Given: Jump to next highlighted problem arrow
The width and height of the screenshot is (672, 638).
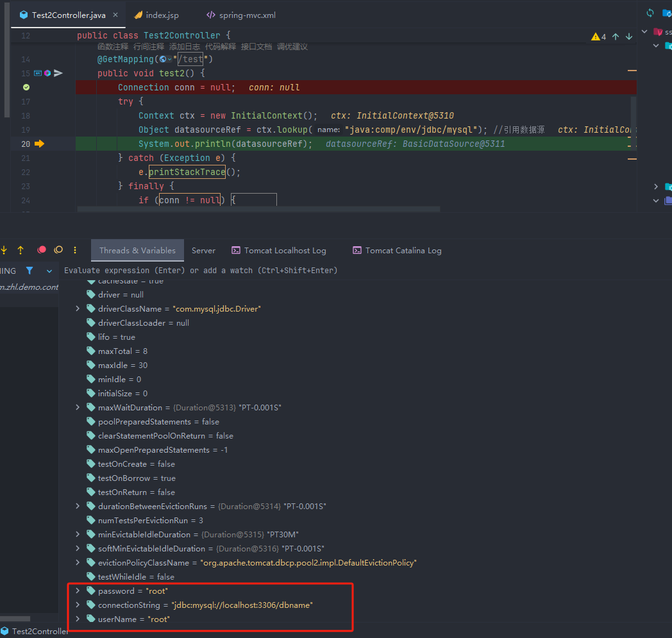Looking at the screenshot, I should click(x=629, y=37).
